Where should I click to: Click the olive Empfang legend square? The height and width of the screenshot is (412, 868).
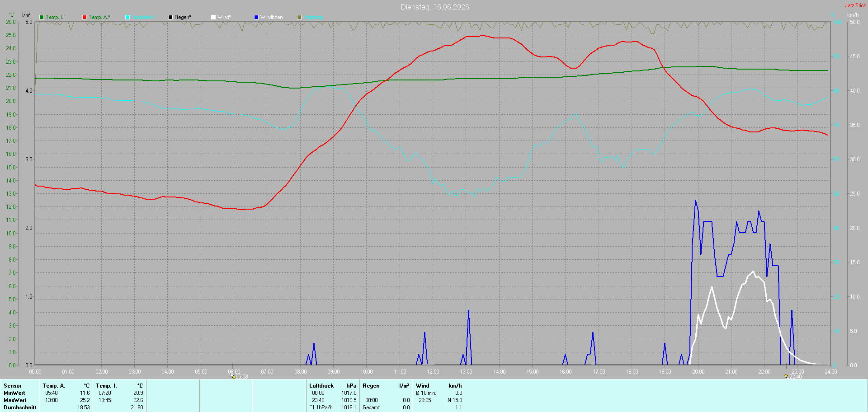pyautogui.click(x=299, y=17)
